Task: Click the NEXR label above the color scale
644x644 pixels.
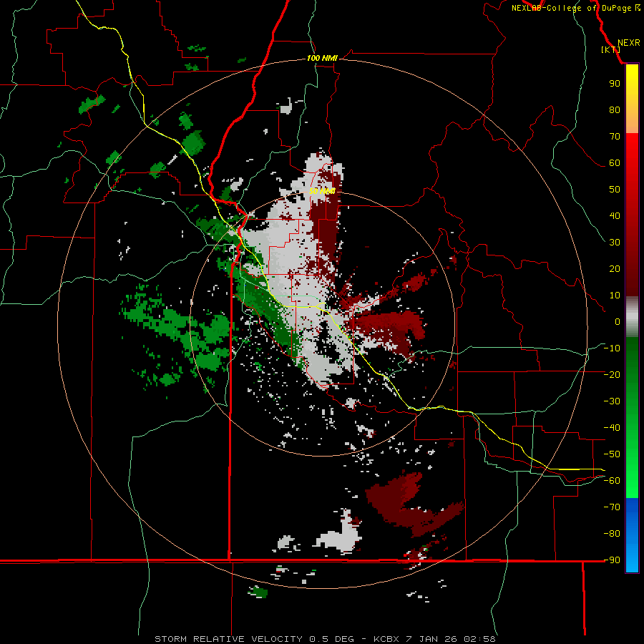Action: [x=629, y=43]
